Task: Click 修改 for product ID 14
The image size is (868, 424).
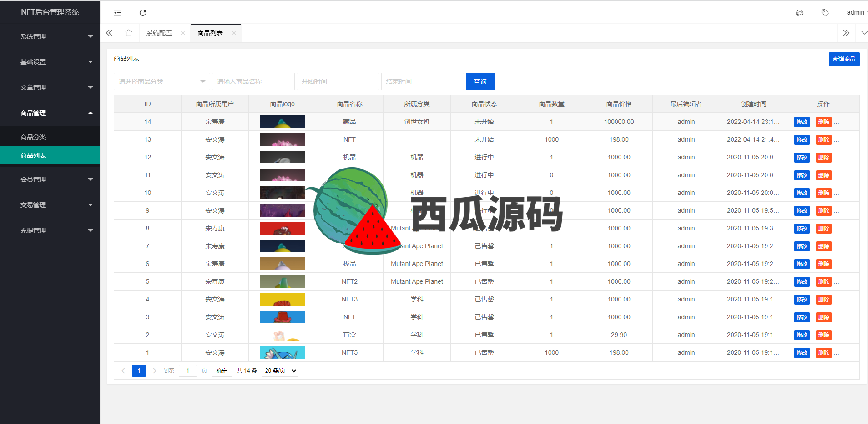Action: [802, 122]
